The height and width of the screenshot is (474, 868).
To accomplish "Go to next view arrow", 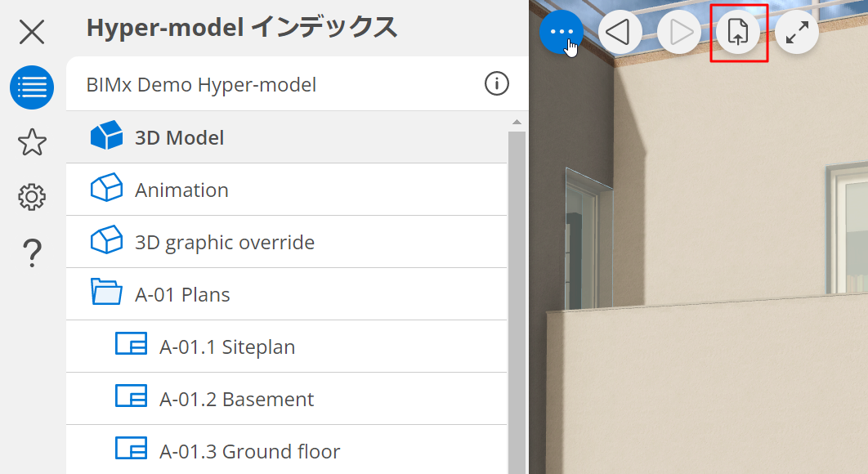I will pos(679,33).
